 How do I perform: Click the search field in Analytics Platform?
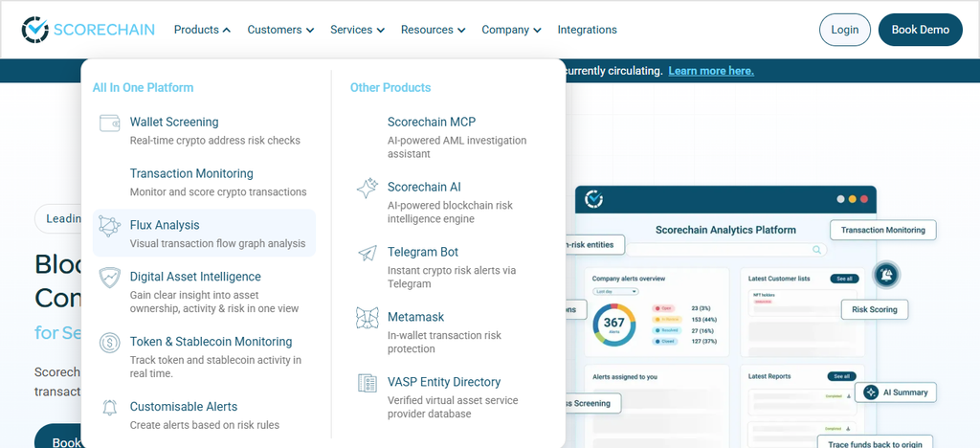pyautogui.click(x=726, y=250)
